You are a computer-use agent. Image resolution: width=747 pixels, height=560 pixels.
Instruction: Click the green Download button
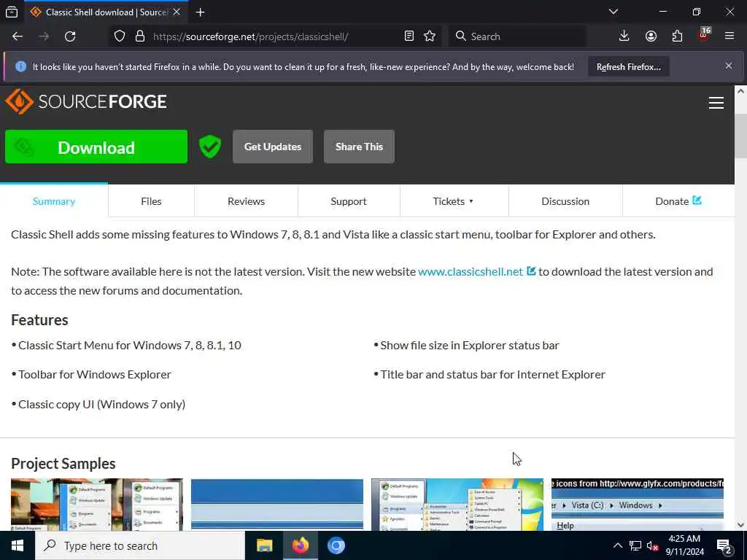[96, 147]
